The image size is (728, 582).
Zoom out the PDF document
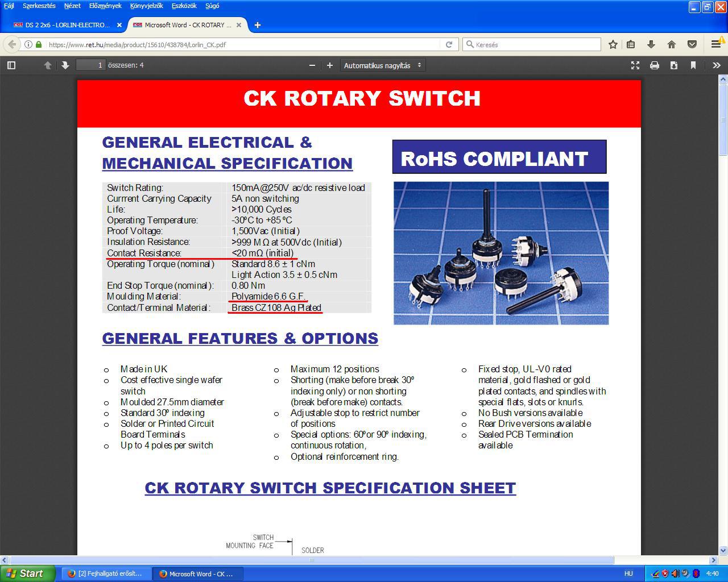(x=312, y=65)
